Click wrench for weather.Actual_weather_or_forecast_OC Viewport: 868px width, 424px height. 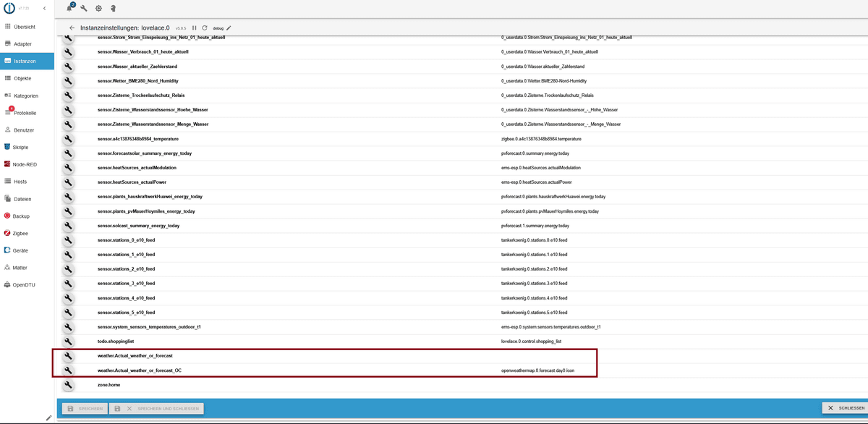click(67, 370)
